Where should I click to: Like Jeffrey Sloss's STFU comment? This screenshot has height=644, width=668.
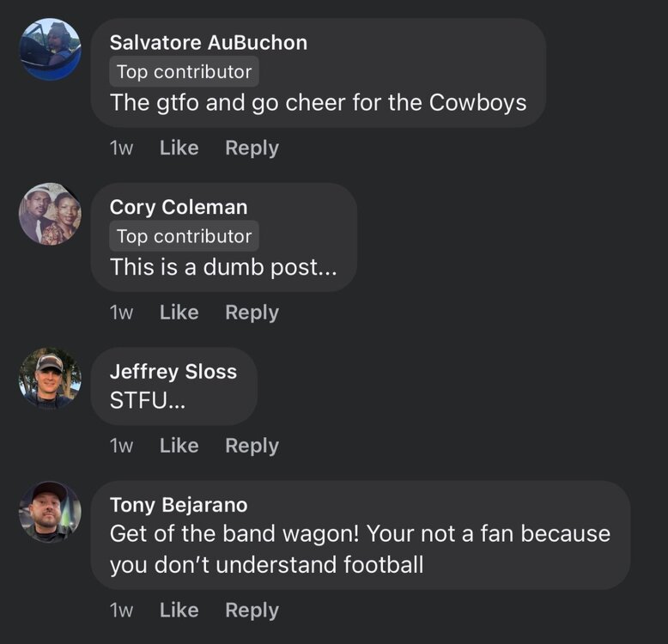point(179,446)
